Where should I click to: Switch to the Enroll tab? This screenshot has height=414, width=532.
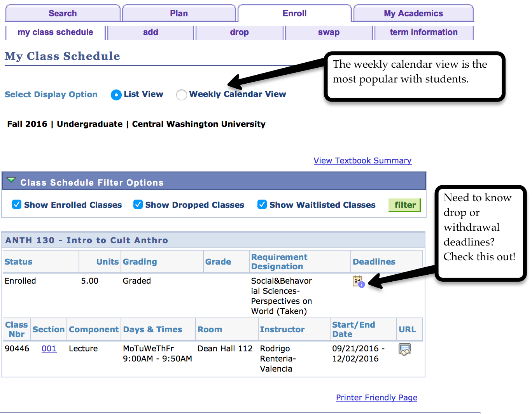(294, 13)
